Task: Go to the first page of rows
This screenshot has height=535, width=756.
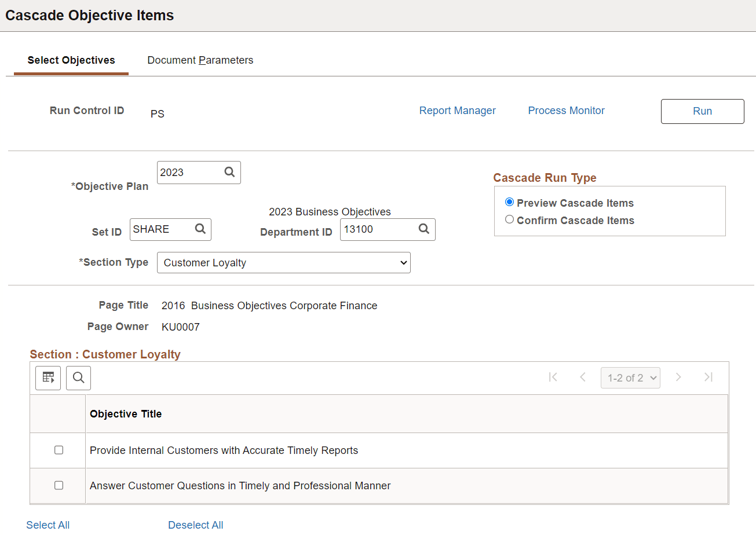Action: coord(553,378)
